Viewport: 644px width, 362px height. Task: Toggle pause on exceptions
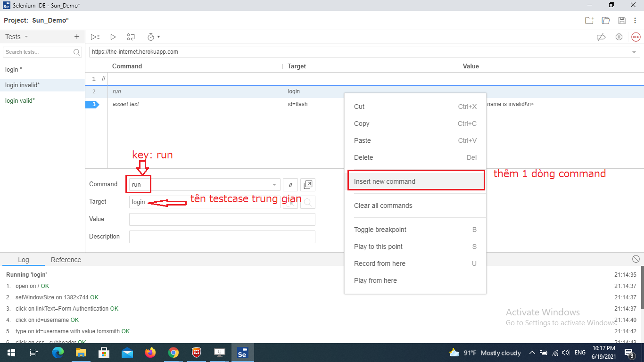coord(619,37)
